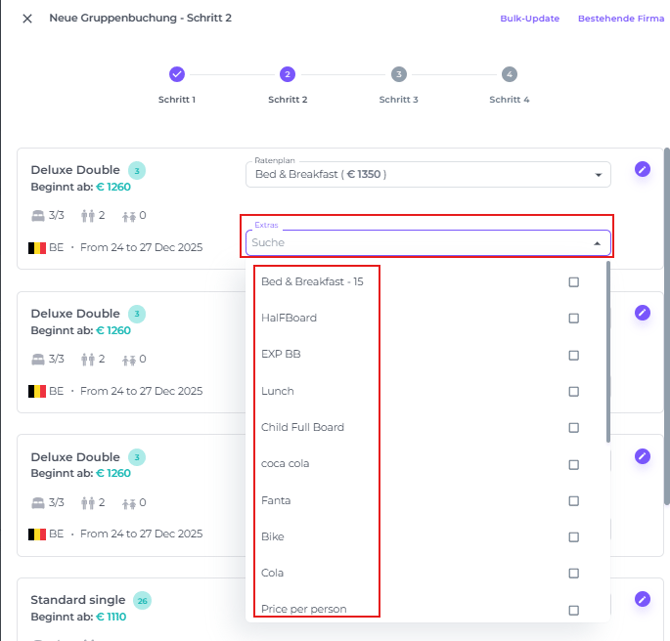The width and height of the screenshot is (670, 641).
Task: Choose the Bike option in extras list
Action: (x=273, y=537)
